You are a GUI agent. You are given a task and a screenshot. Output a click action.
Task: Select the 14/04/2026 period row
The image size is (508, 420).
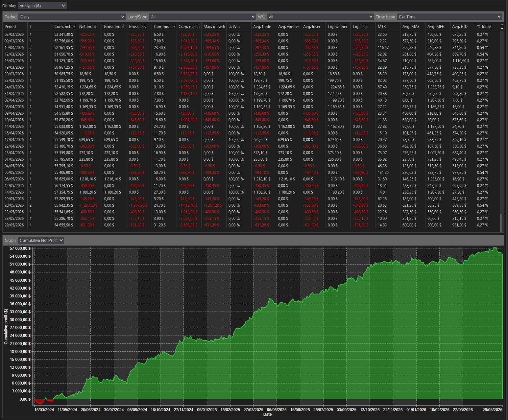(251, 127)
